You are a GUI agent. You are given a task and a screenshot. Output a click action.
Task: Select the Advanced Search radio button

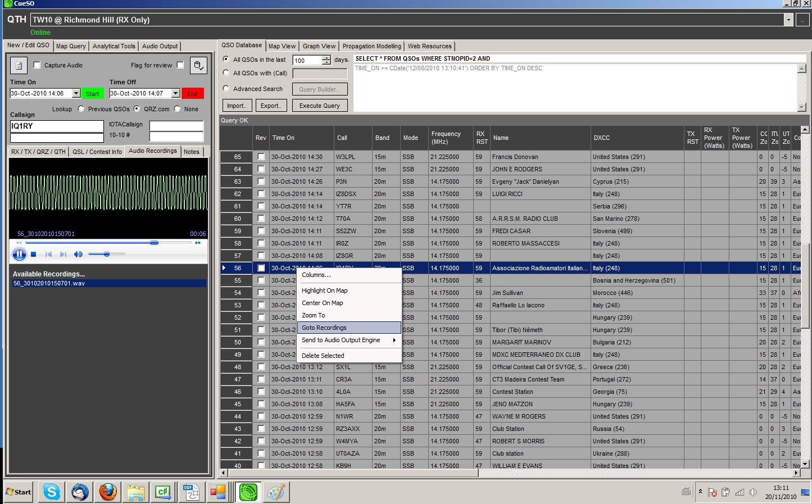click(x=225, y=88)
